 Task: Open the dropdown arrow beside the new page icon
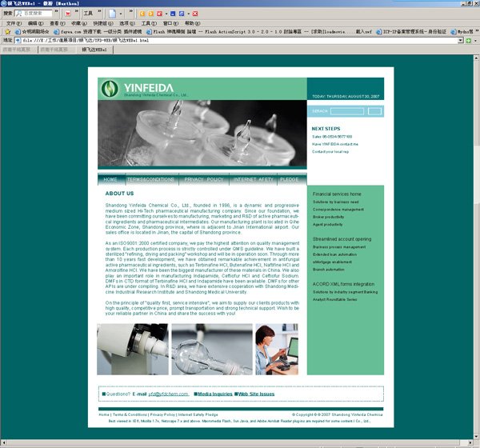click(x=121, y=14)
